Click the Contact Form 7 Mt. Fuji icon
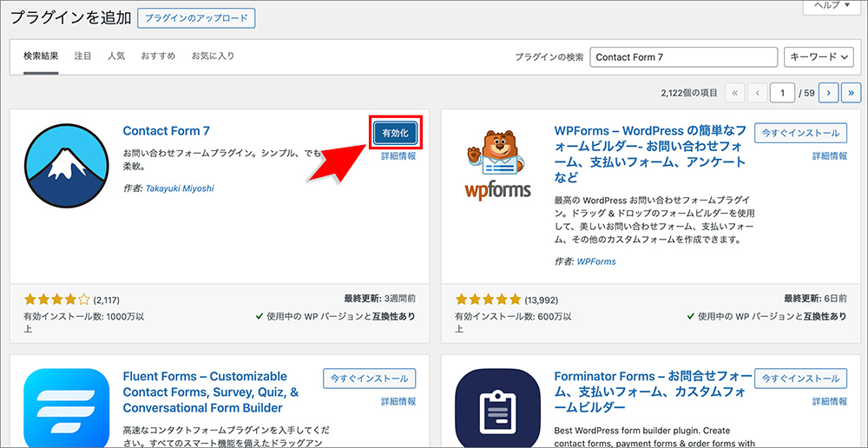 click(x=67, y=165)
